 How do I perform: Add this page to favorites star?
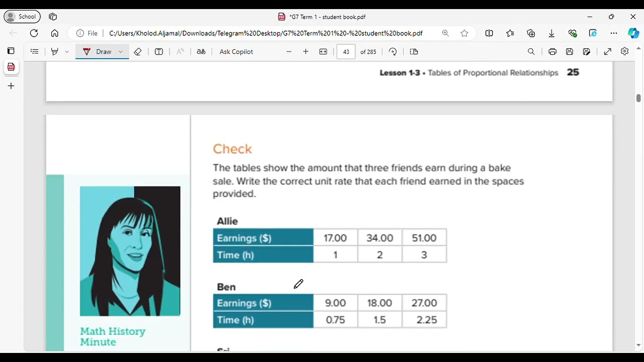pyautogui.click(x=464, y=33)
